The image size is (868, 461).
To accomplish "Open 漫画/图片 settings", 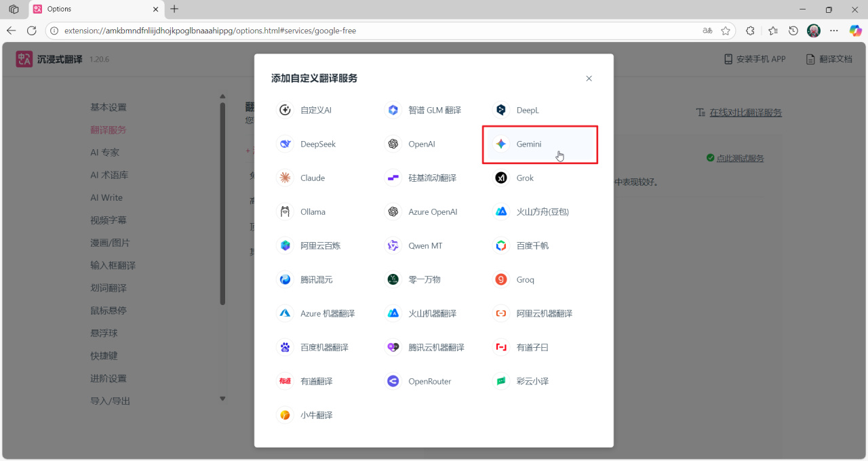I will (x=110, y=243).
